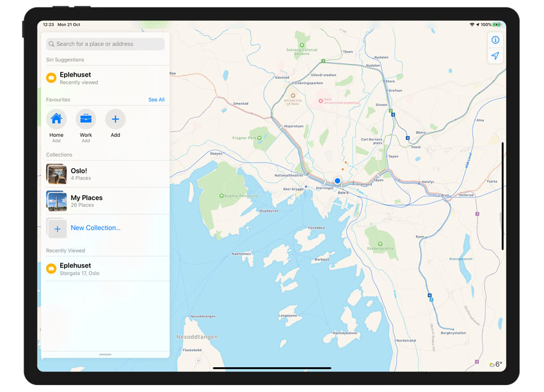Tap the Helsfyr station label
The height and width of the screenshot is (392, 544).
(x=428, y=182)
